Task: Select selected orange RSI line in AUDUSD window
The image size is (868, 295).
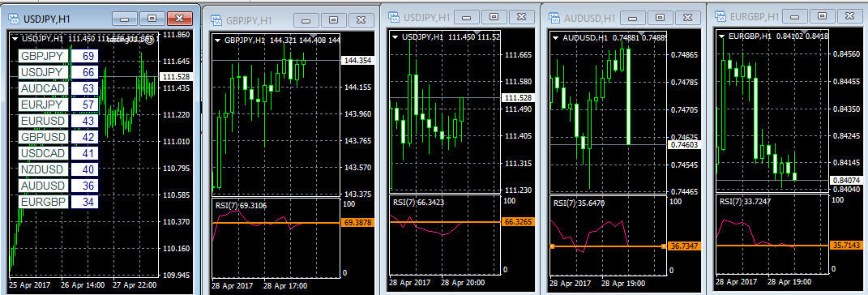Action: click(x=608, y=246)
